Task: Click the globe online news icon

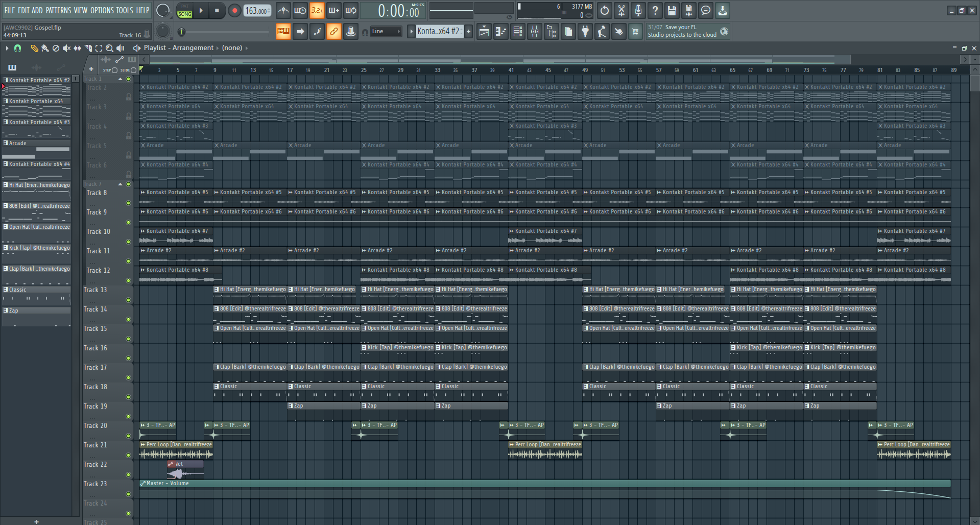Action: (724, 32)
